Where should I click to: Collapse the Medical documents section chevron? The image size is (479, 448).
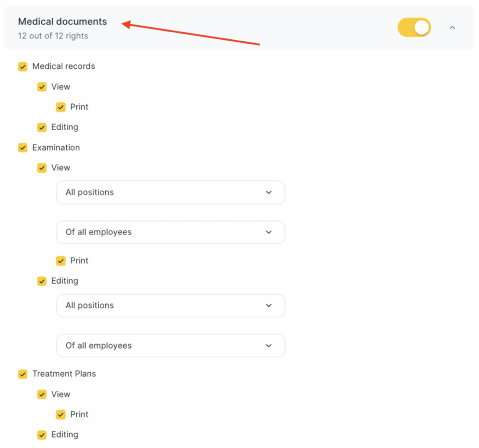(x=452, y=28)
